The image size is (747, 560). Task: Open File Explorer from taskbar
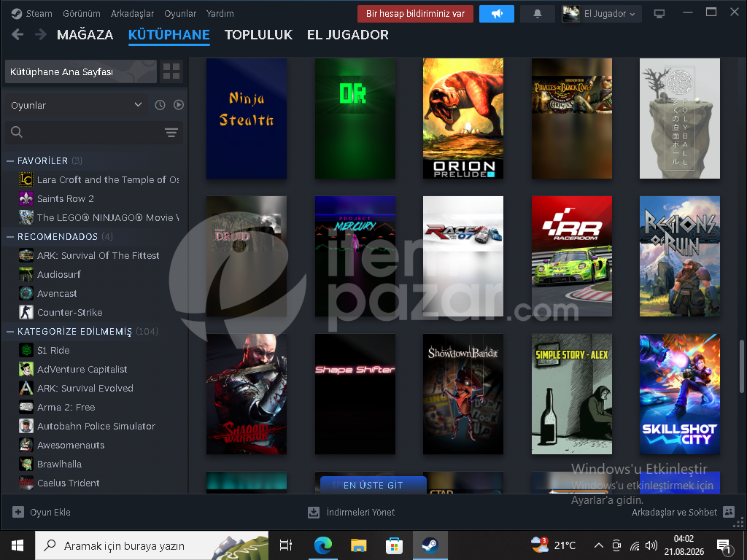(359, 545)
